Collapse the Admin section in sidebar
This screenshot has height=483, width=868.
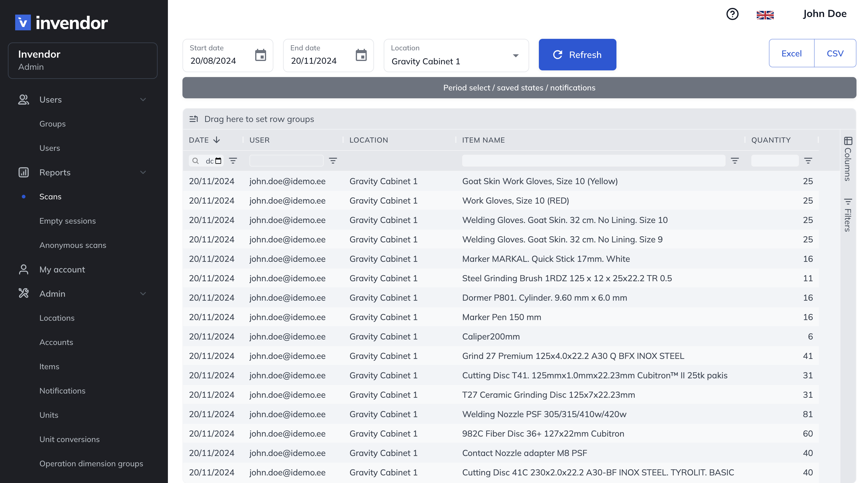[x=143, y=293]
